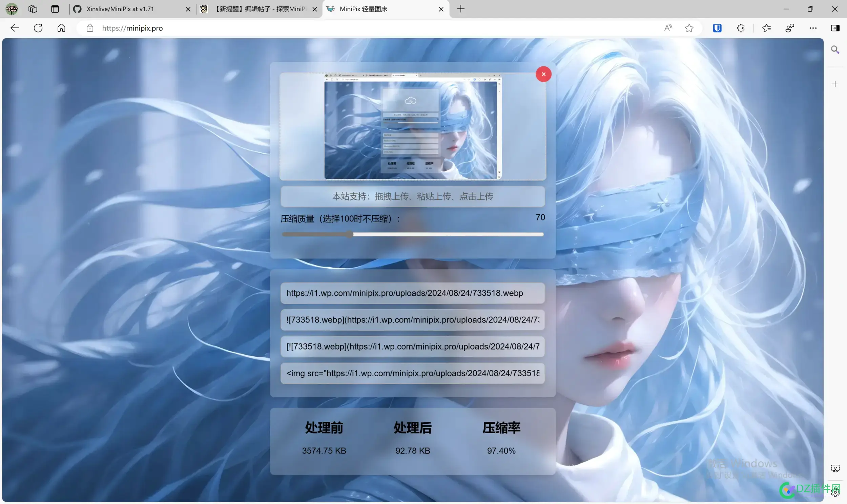Click the 压缩质量 label text
The height and width of the screenshot is (504, 847).
coord(340,219)
